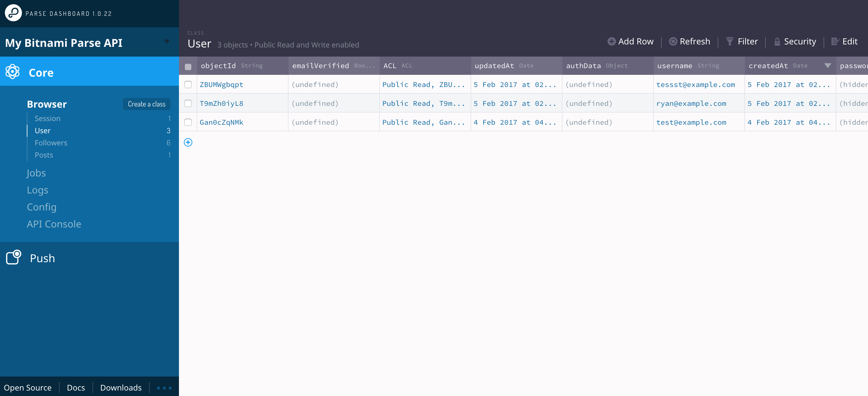Screen dimensions: 868x396
Task: Click ACL cell 'Public Read, ZBU...'
Action: click(x=425, y=85)
